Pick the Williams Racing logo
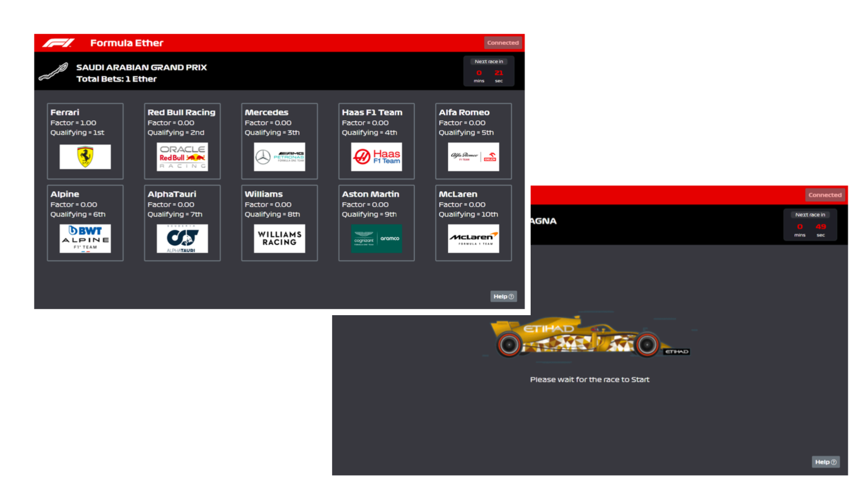Viewport: 868px width, 488px height. point(279,238)
